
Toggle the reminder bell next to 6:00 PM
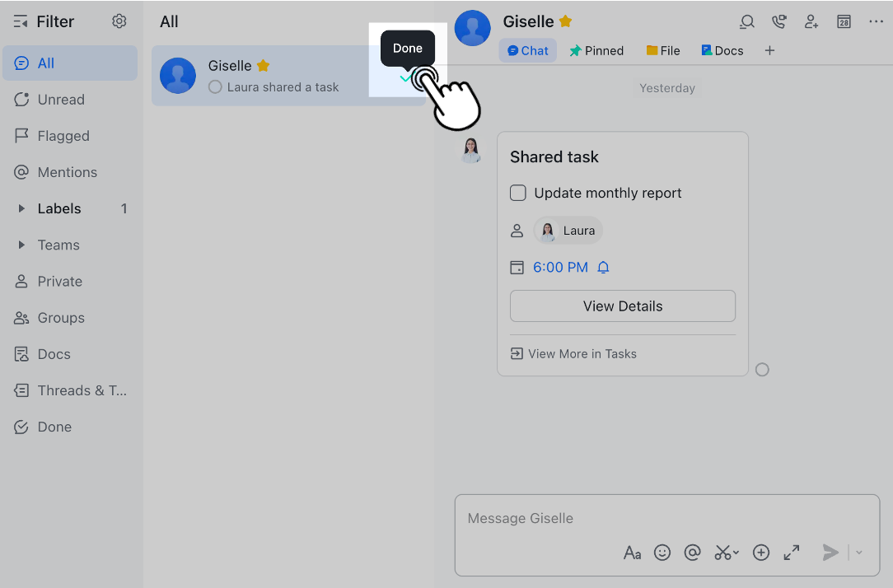tap(603, 268)
